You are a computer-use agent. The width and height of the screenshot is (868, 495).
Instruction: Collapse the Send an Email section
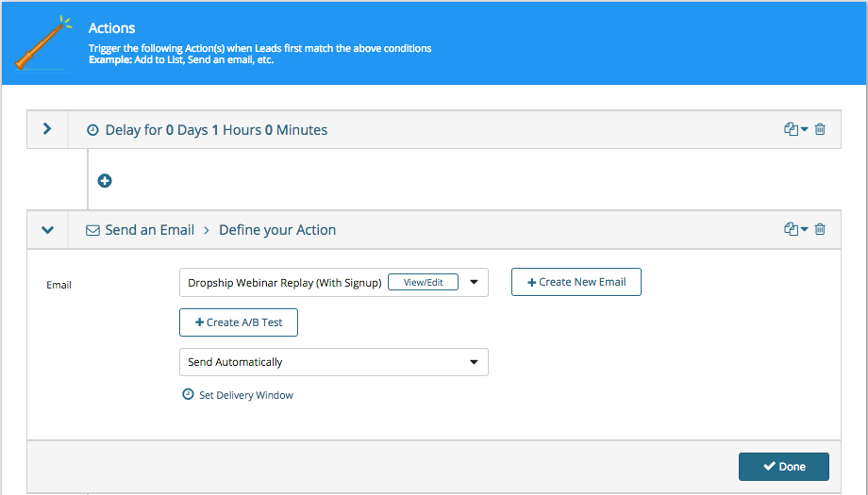(x=47, y=229)
